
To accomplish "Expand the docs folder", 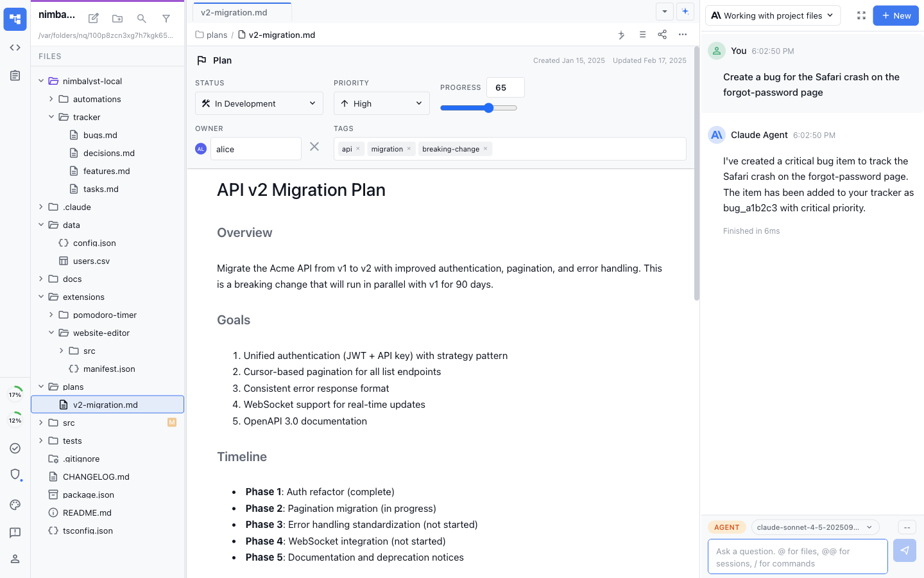I will (41, 279).
